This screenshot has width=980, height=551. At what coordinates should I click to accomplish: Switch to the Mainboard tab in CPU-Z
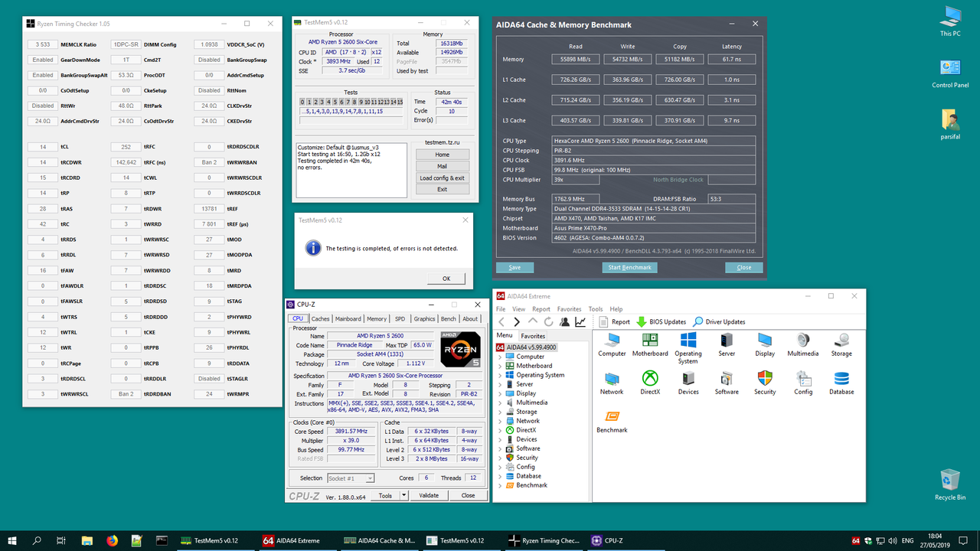pyautogui.click(x=348, y=319)
